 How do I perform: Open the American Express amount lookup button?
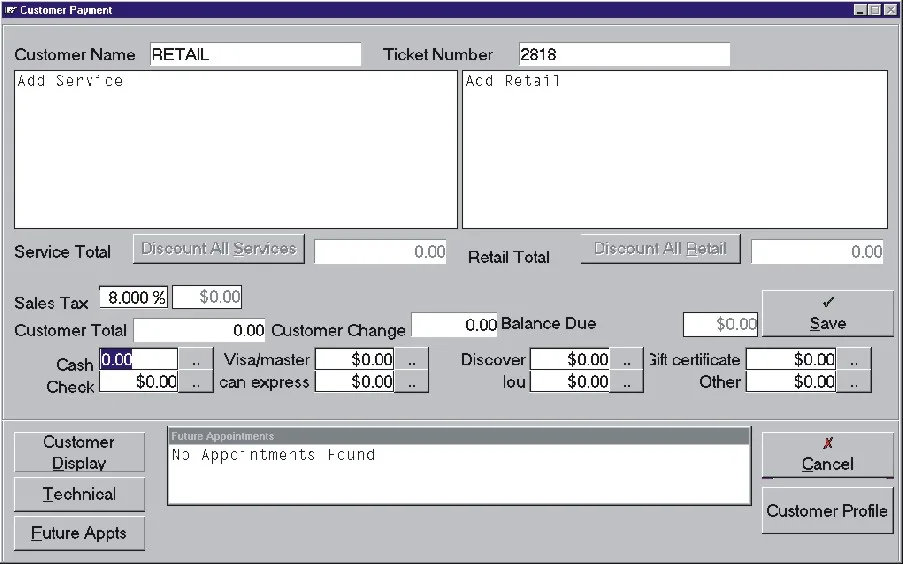pyautogui.click(x=411, y=381)
